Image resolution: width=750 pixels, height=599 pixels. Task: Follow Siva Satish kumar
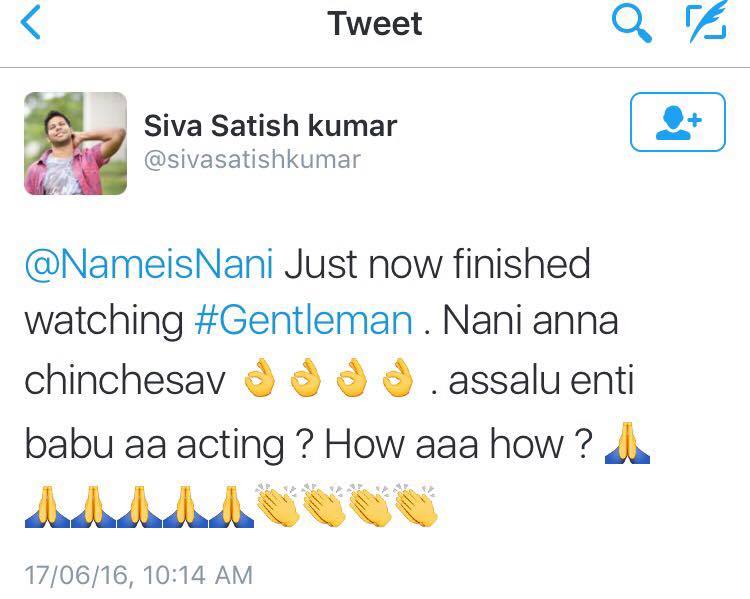[678, 124]
